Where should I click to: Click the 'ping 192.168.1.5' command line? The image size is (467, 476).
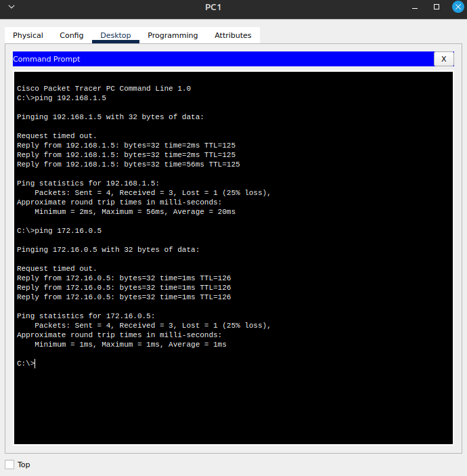click(x=61, y=98)
